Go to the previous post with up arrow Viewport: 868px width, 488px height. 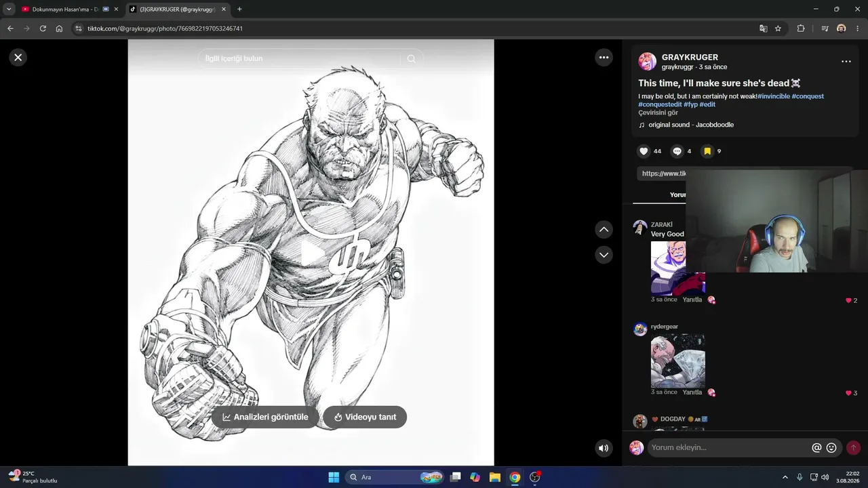(604, 230)
